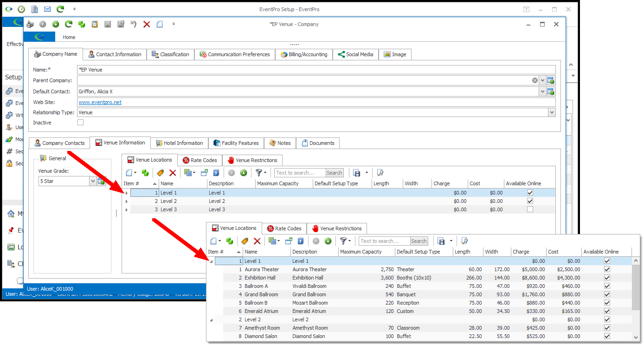
Task: Click Search button in upper Venue Locations toolbar
Action: (334, 173)
